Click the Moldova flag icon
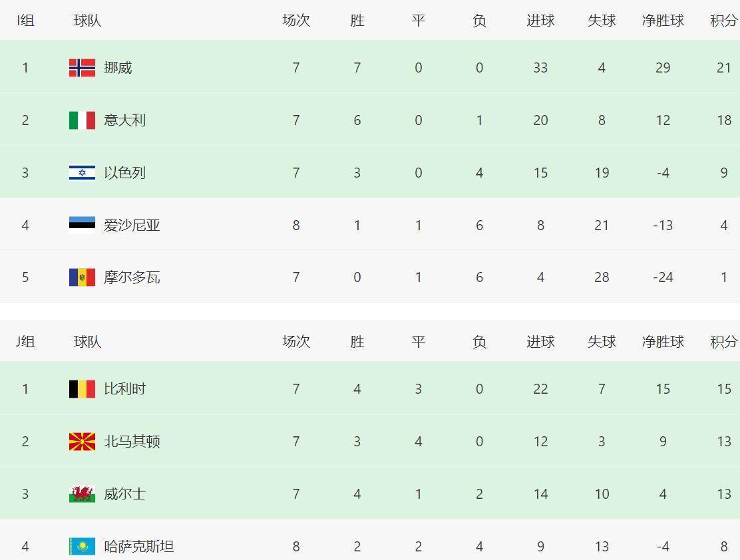This screenshot has height=560, width=740. click(82, 277)
